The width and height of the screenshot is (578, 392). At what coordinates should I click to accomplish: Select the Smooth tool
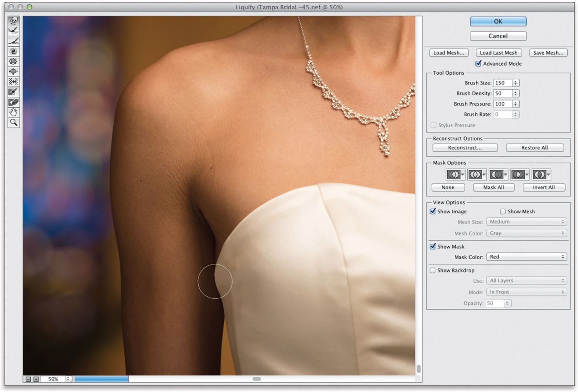click(x=14, y=41)
